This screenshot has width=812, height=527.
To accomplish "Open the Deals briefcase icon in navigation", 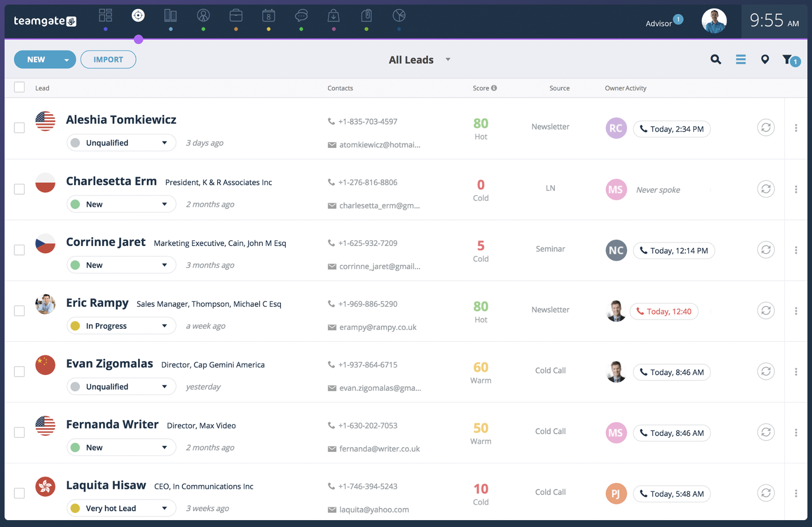I will pos(236,16).
